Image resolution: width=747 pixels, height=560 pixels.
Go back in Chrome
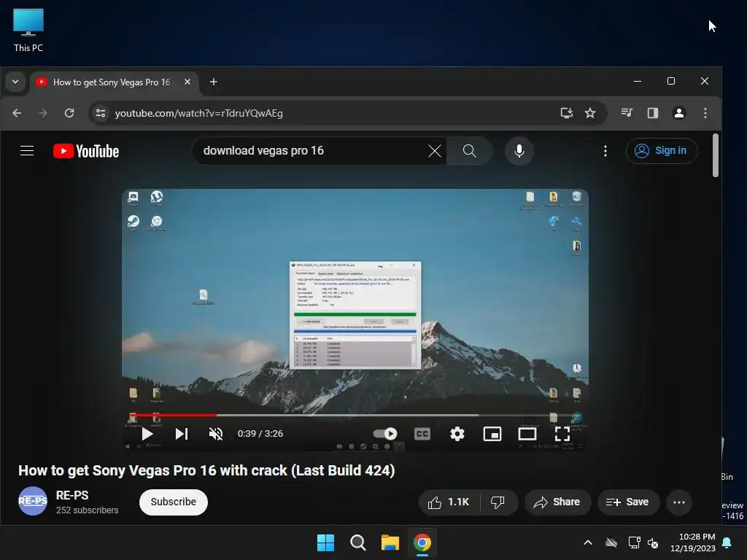tap(18, 113)
